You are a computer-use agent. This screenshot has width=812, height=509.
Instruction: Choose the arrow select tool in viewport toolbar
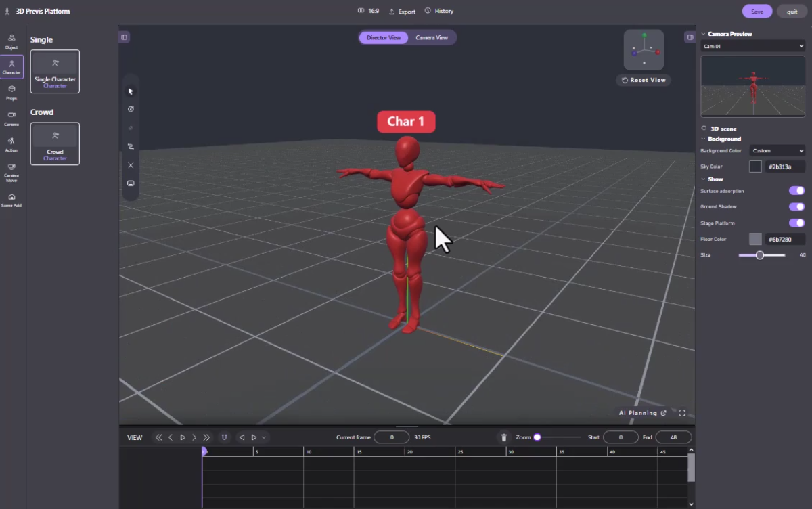131,91
